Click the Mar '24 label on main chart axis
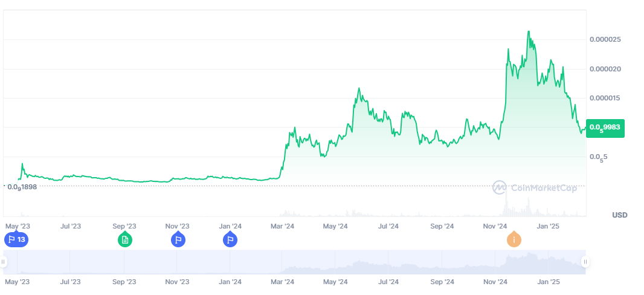The image size is (644, 295). pos(282,226)
